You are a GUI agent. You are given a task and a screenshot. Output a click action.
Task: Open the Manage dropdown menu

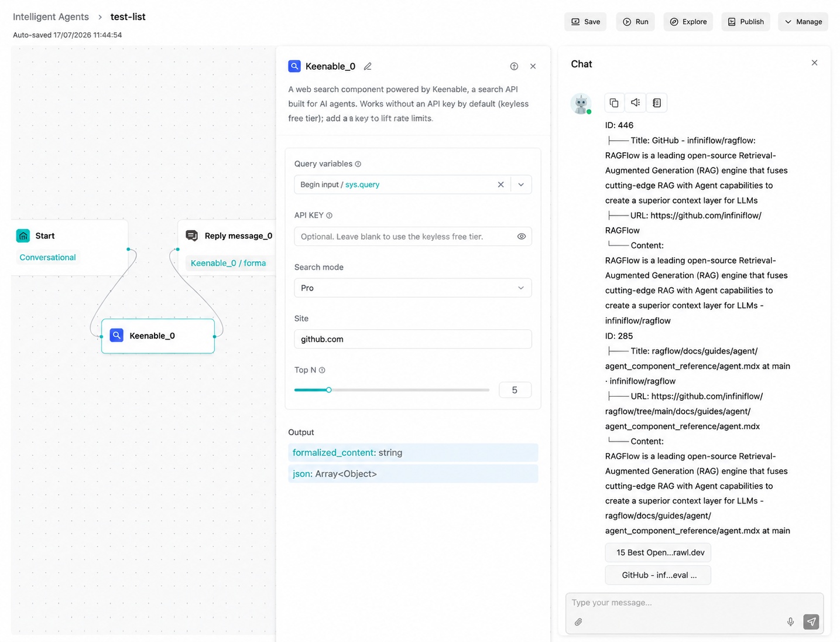[x=803, y=22]
